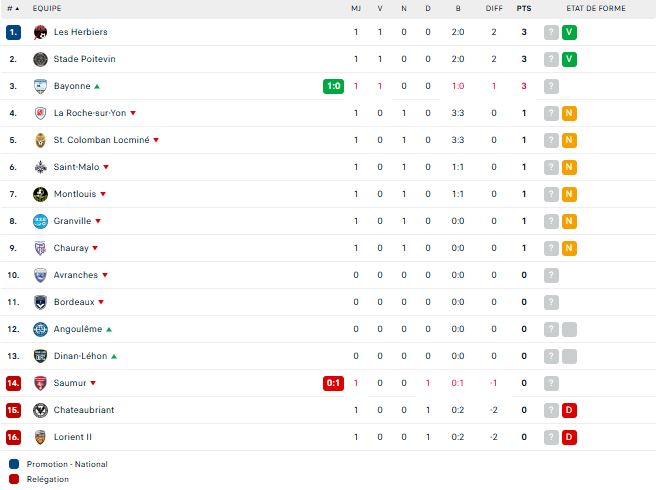Image resolution: width=661 pixels, height=490 pixels.
Task: Click the Les Herbiers team logo
Action: (40, 32)
